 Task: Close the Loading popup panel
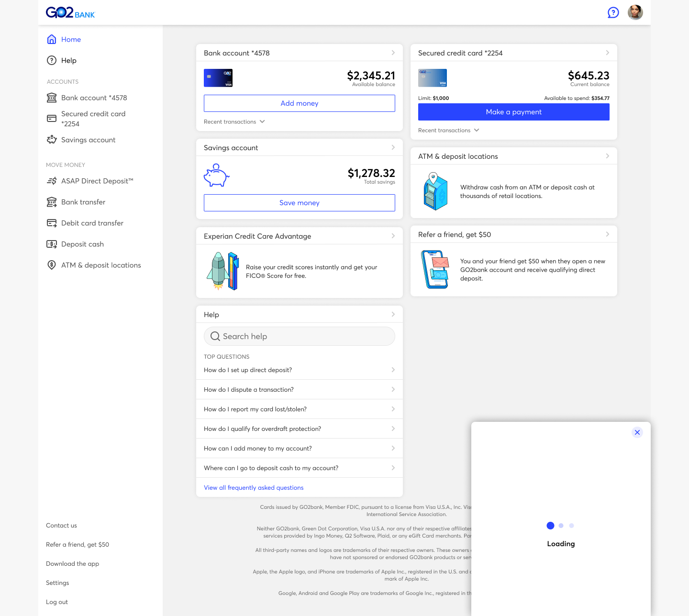click(637, 432)
